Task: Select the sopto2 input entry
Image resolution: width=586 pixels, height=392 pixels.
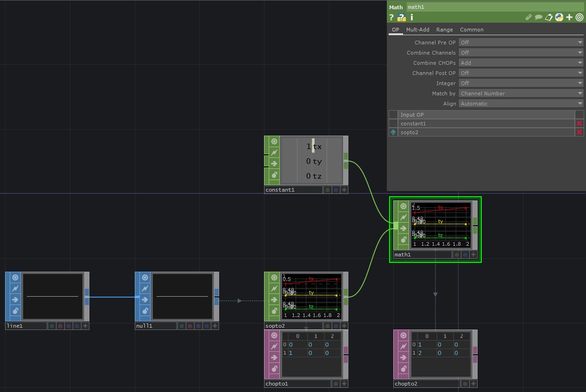Action: tap(485, 132)
